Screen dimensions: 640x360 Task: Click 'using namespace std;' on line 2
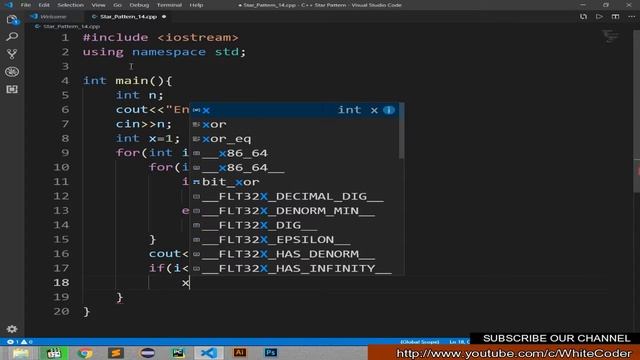point(164,52)
